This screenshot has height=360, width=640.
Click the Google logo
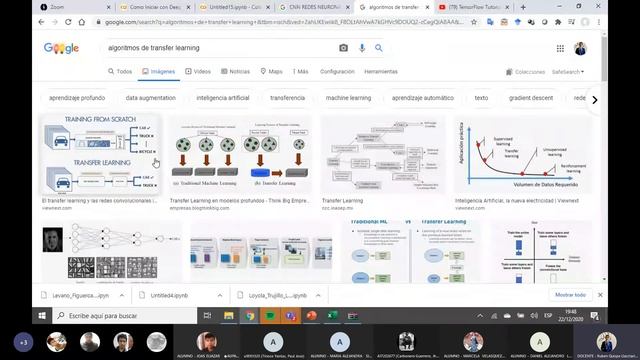[x=61, y=48]
